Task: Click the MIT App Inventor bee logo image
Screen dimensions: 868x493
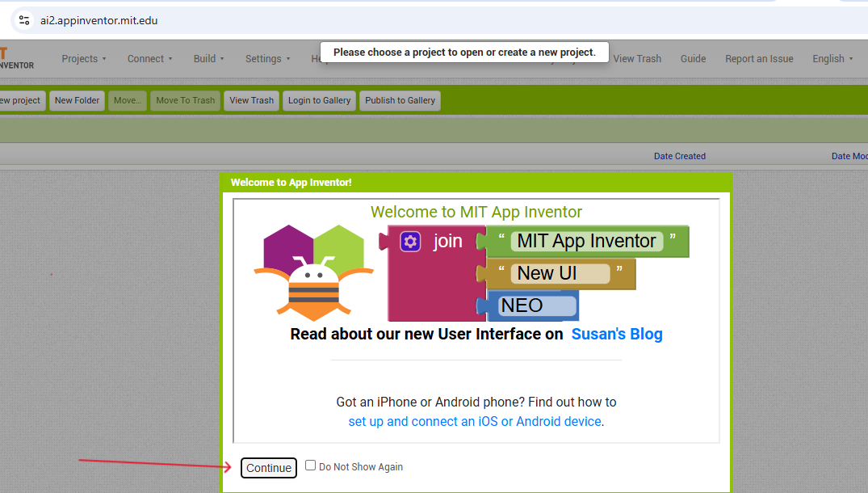Action: (314, 272)
